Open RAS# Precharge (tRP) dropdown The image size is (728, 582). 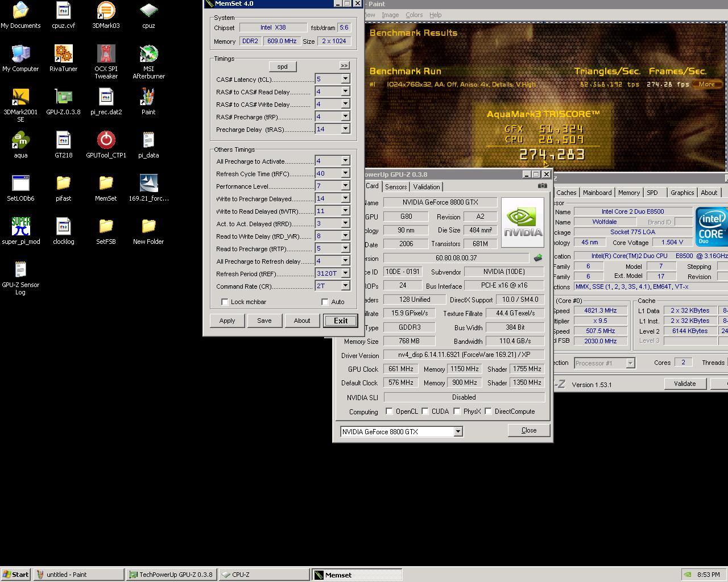pos(345,117)
